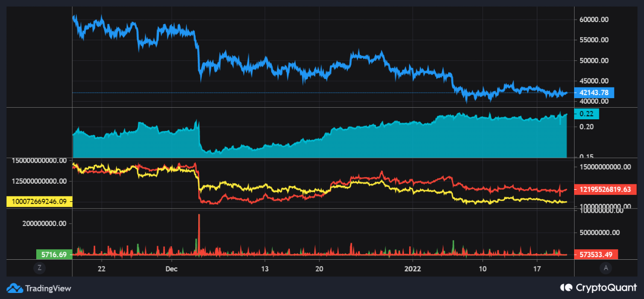Click the TradingView text link
This screenshot has width=644, height=299.
[47, 288]
